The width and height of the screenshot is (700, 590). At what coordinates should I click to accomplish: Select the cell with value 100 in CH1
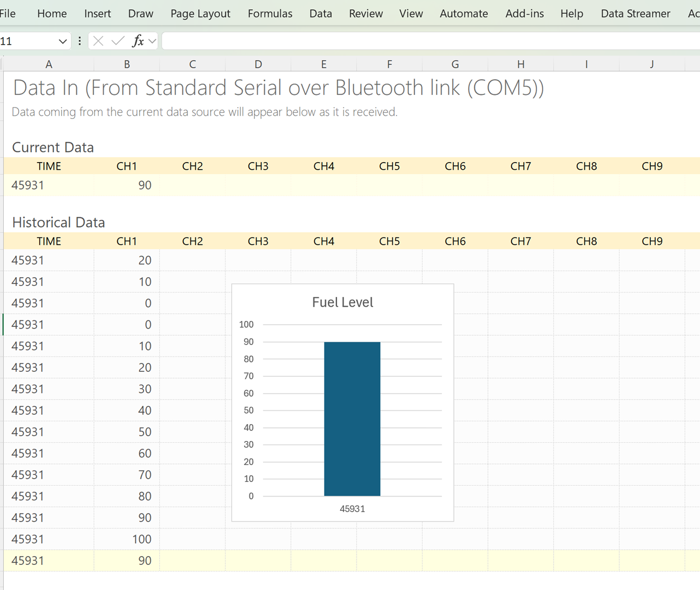(127, 539)
